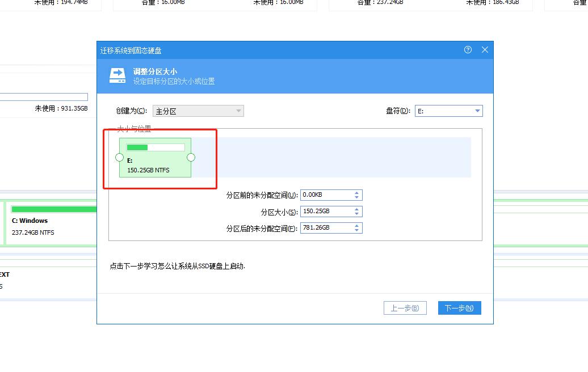Viewport: 588px width, 372px height.
Task: Click the up stepper of 分区前的未分配空间
Action: [x=356, y=192]
